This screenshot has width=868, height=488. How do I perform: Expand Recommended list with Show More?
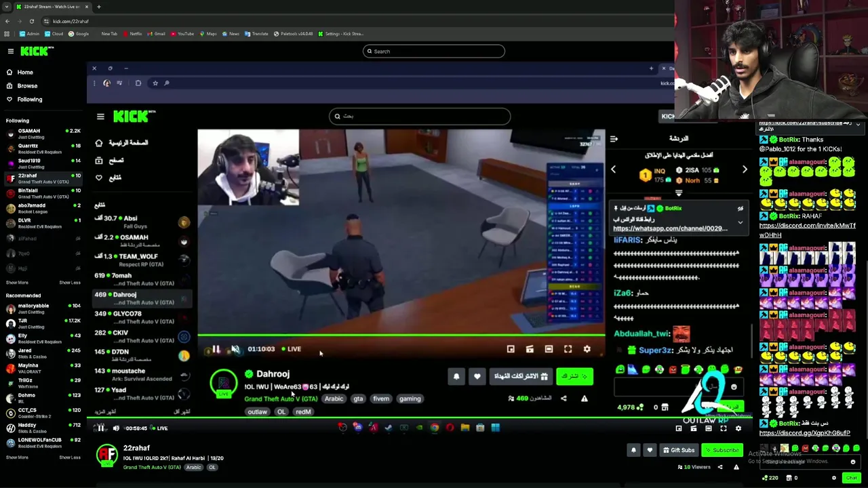pyautogui.click(x=17, y=457)
